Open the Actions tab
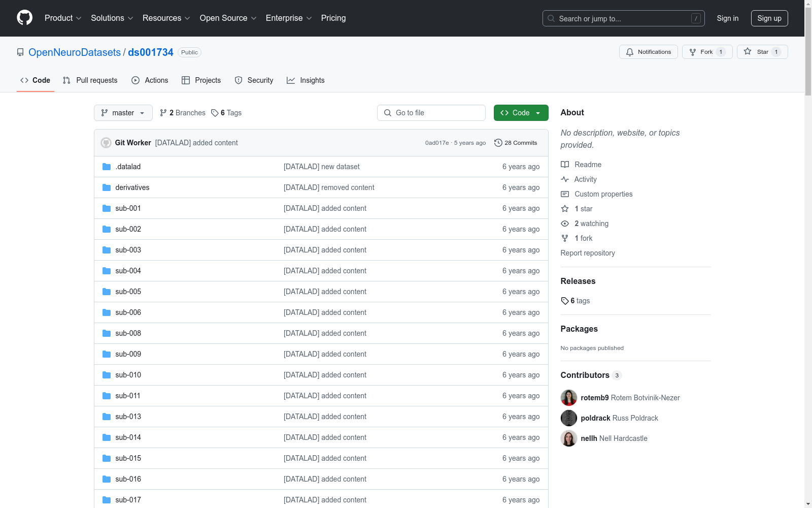This screenshot has width=812, height=508. point(150,80)
